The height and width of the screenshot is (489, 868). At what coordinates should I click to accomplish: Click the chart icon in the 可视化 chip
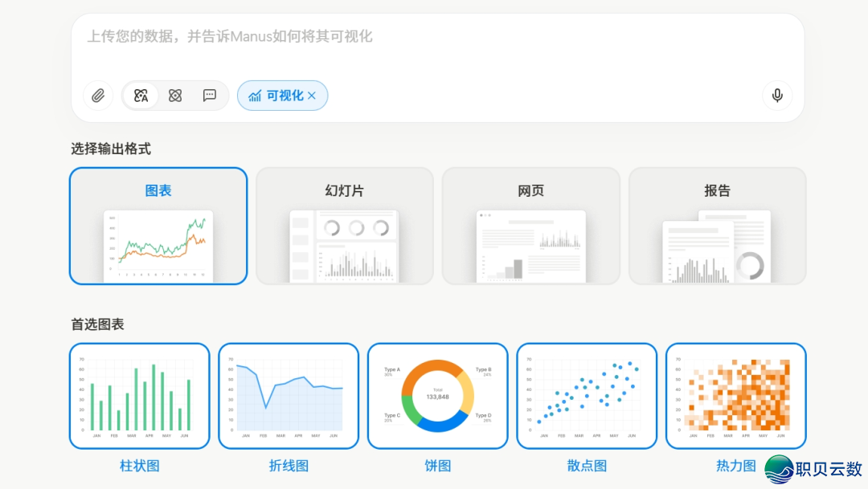255,96
